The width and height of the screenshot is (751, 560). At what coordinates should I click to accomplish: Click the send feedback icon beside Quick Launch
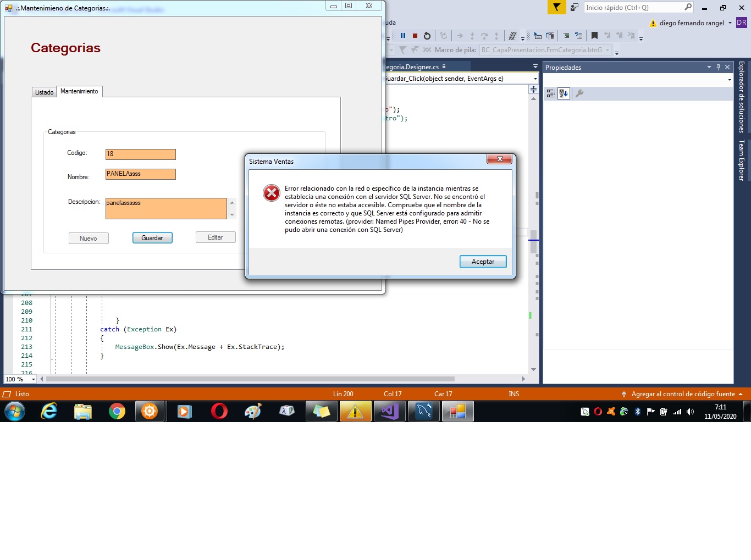point(575,7)
